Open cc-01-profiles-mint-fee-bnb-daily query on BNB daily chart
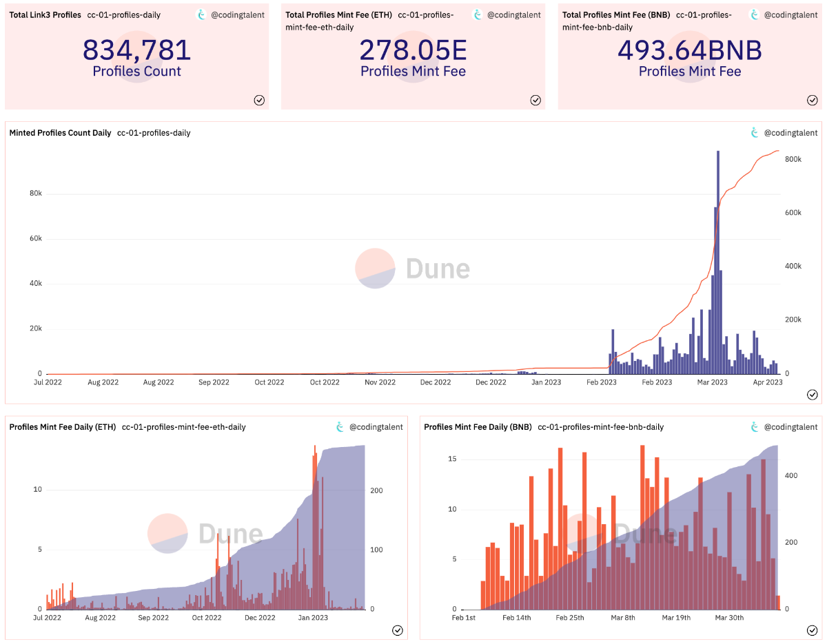Image resolution: width=827 pixels, height=644 pixels. (x=600, y=427)
